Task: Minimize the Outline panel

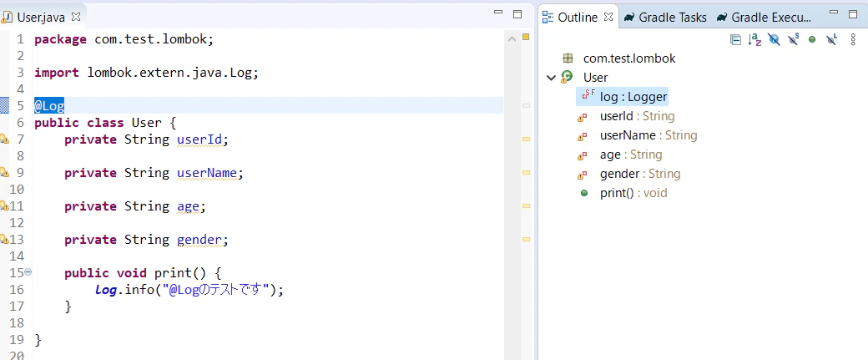Action: point(834,13)
